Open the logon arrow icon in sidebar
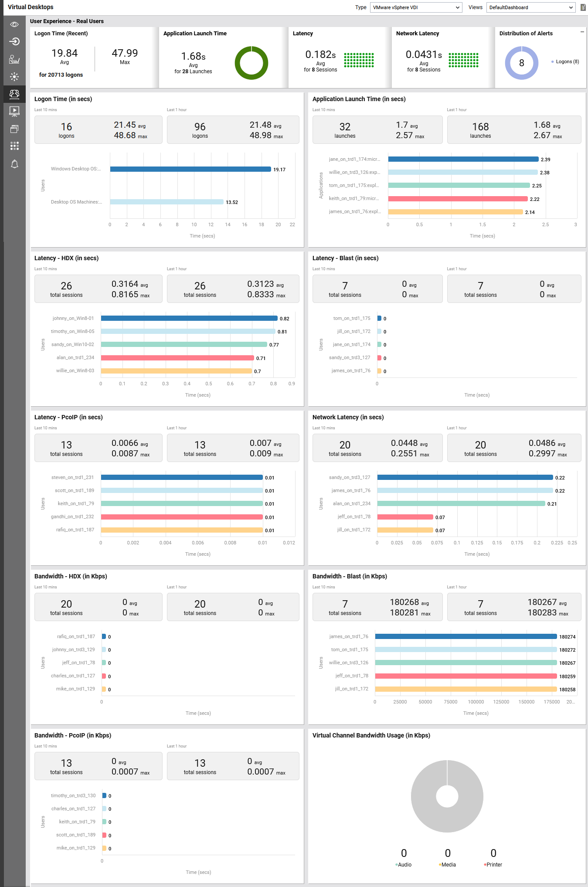Image resolution: width=588 pixels, height=887 pixels. tap(14, 41)
